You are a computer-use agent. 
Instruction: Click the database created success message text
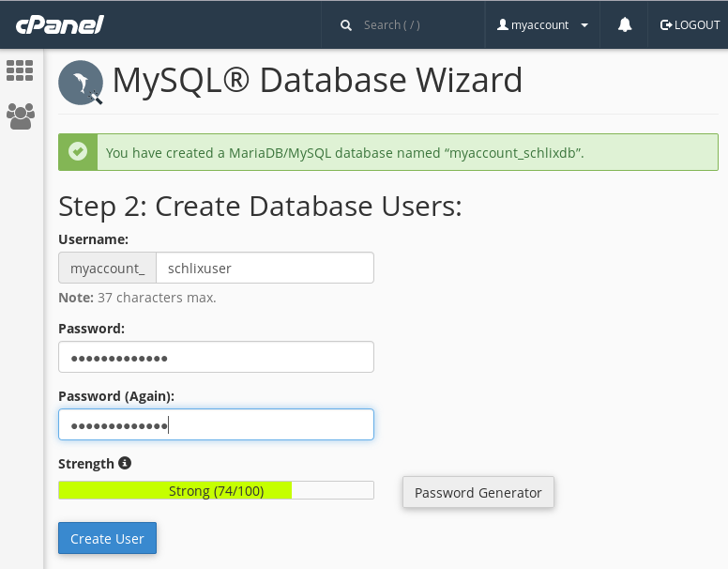pos(344,153)
